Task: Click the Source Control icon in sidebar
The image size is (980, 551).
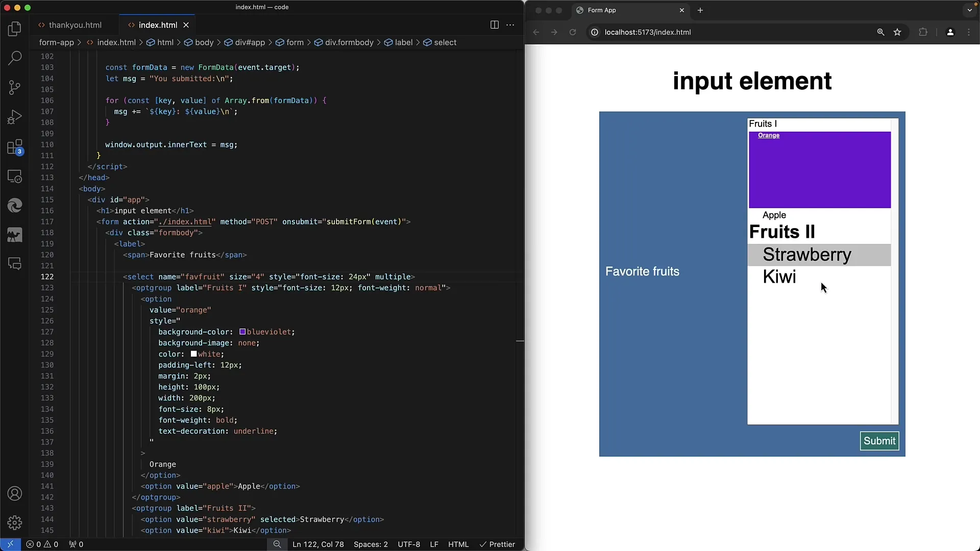Action: pos(15,88)
